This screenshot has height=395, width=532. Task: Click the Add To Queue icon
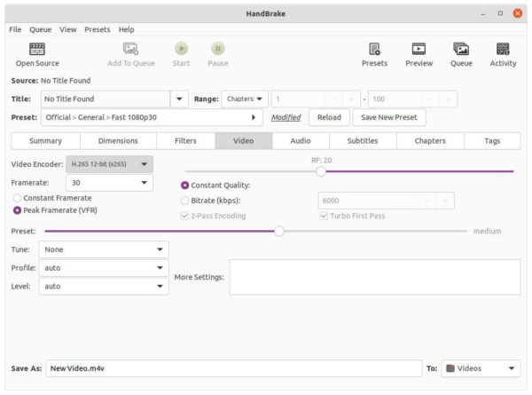click(x=130, y=49)
